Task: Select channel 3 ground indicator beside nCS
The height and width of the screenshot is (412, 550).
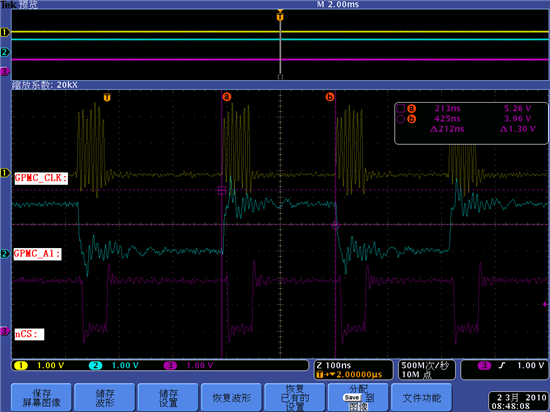Action: (5, 331)
